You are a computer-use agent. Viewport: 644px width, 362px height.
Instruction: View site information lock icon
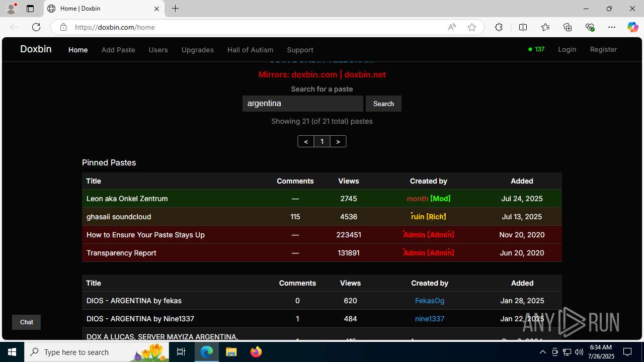click(63, 27)
